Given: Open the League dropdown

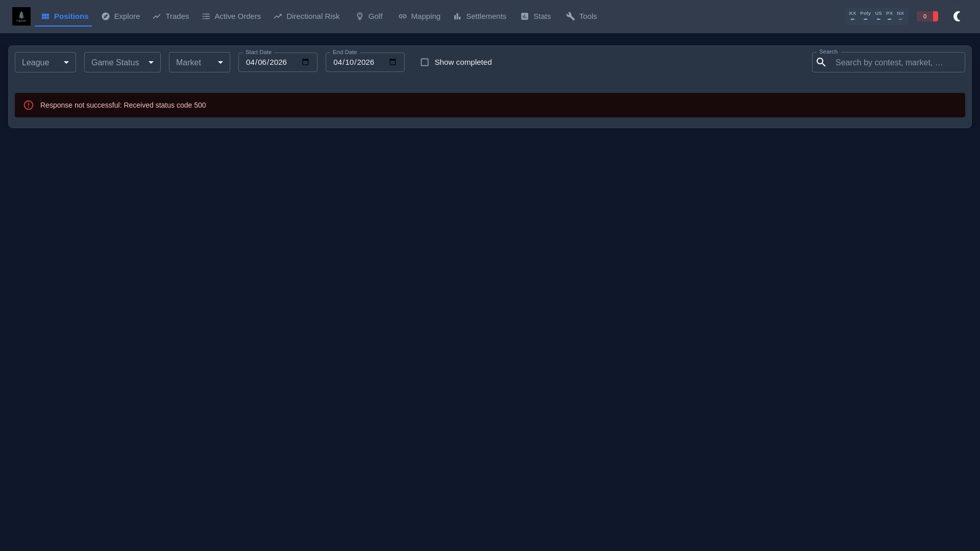Looking at the screenshot, I should tap(45, 62).
